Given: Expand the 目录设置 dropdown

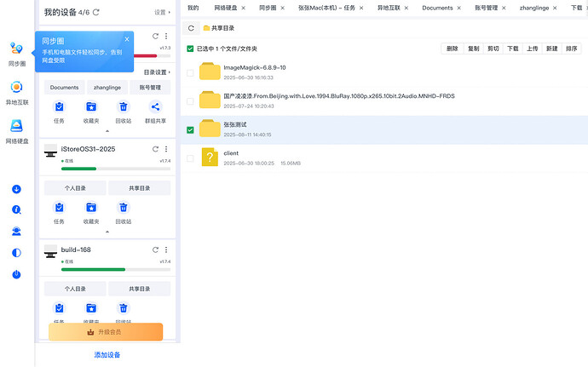Looking at the screenshot, I should 156,72.
